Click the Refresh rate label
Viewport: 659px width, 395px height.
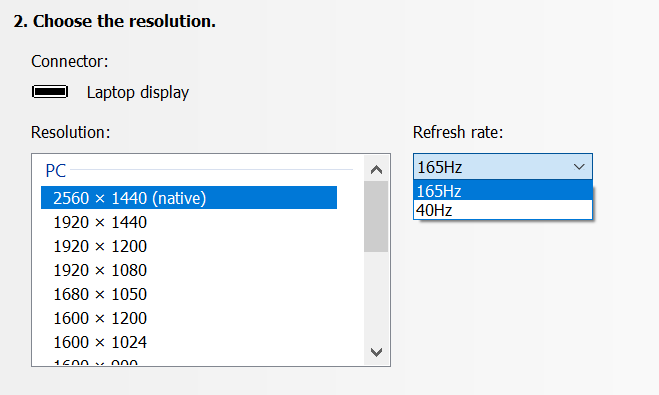click(x=458, y=132)
